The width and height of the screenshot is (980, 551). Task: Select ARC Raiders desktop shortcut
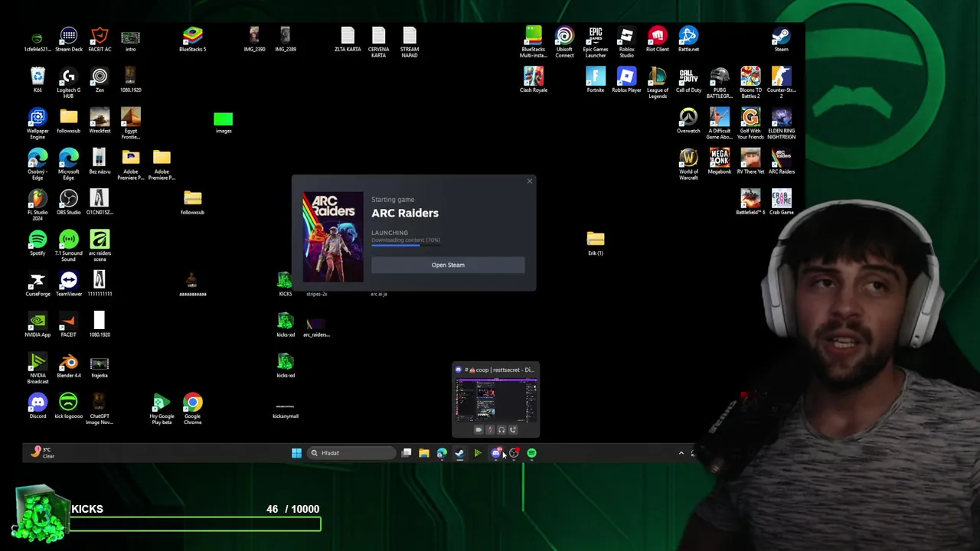781,161
